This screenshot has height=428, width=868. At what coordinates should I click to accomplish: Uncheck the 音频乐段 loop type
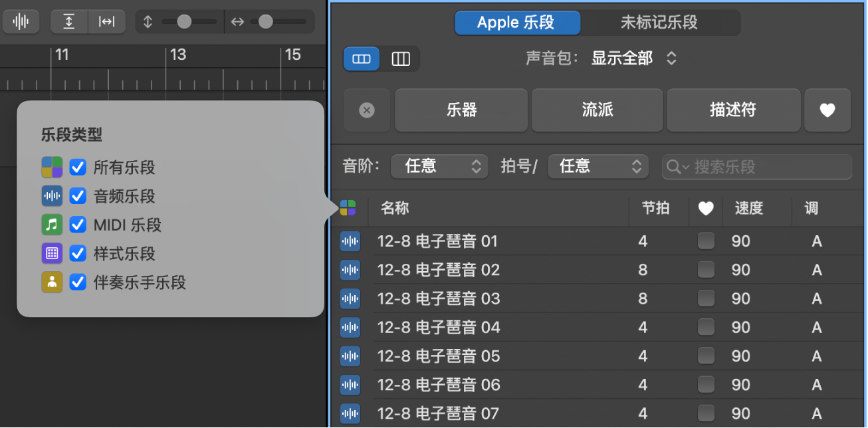[x=78, y=196]
